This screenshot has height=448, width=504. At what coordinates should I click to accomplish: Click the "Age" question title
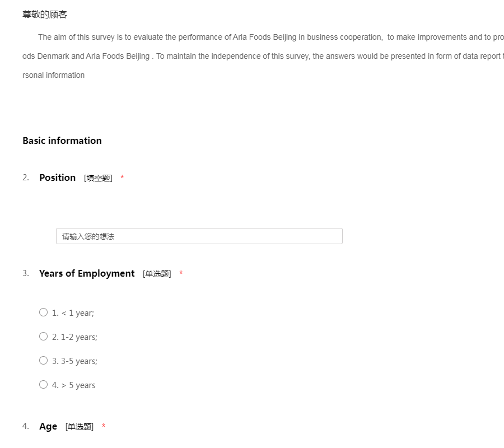point(48,426)
